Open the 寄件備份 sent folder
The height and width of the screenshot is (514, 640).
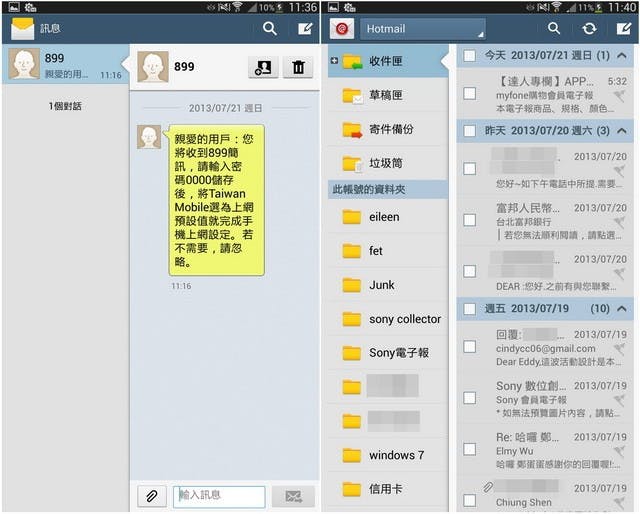[388, 129]
